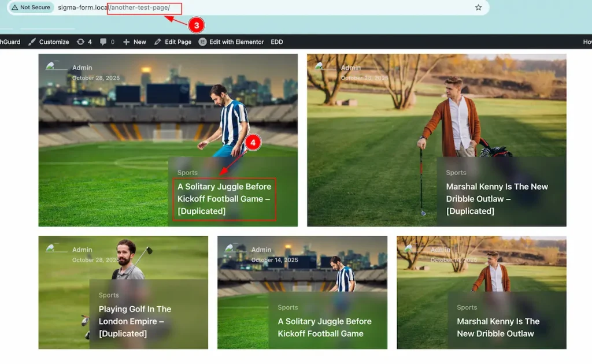Screen dimensions: 592x364
Task: Click Sports on bottom Marshal Kenny card
Action: [x=467, y=307]
